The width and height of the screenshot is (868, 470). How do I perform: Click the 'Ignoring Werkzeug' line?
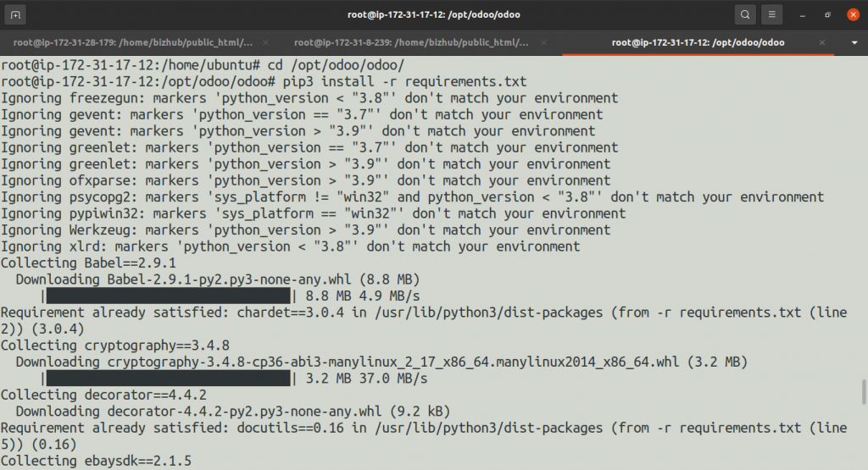click(x=305, y=230)
